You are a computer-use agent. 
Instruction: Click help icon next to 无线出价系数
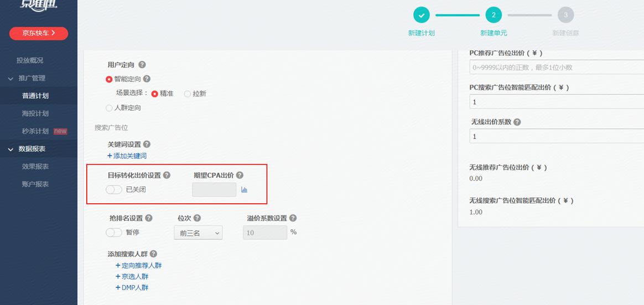pyautogui.click(x=517, y=122)
